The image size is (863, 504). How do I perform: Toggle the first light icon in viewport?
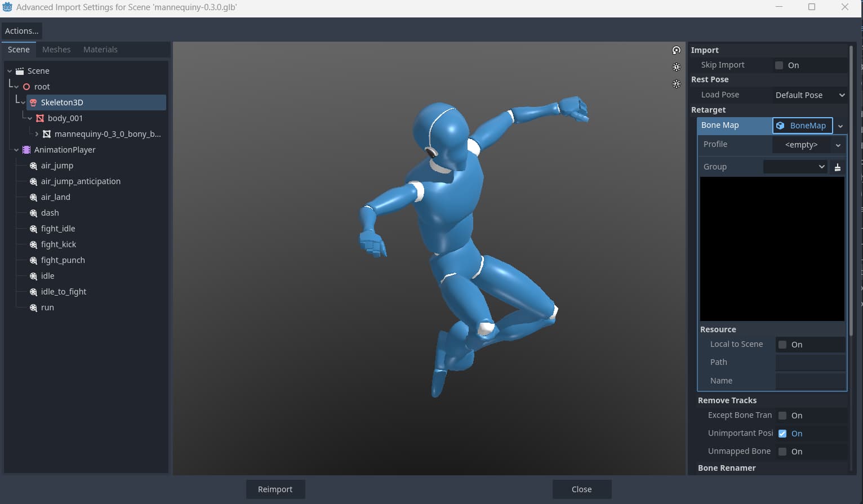point(677,67)
